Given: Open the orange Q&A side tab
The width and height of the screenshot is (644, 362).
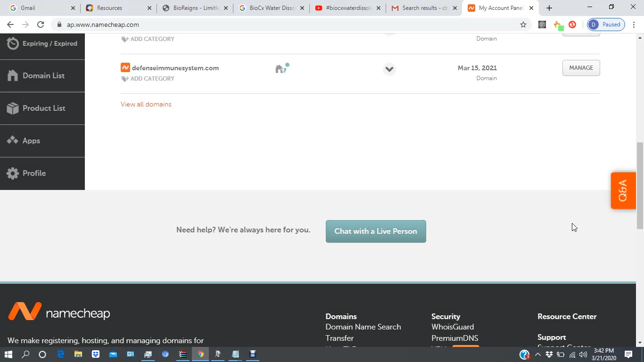Looking at the screenshot, I should [x=623, y=190].
